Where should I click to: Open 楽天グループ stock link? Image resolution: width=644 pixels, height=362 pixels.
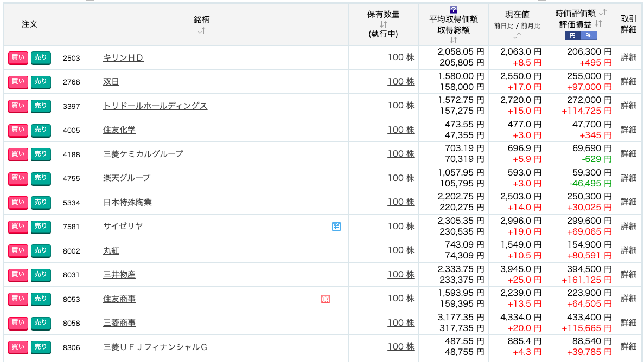(x=126, y=178)
